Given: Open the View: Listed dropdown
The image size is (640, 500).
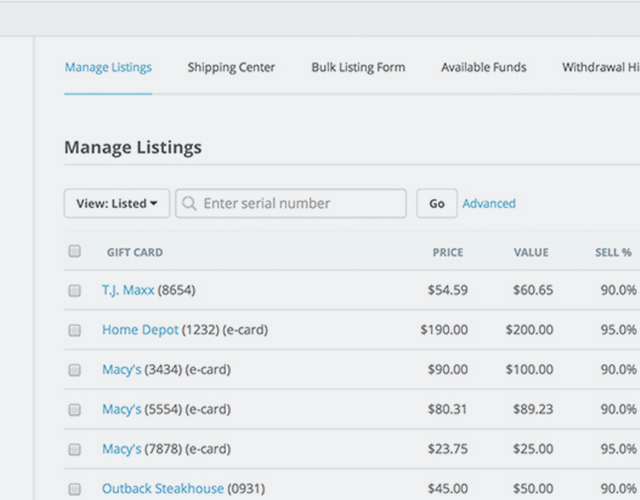Looking at the screenshot, I should tap(117, 203).
